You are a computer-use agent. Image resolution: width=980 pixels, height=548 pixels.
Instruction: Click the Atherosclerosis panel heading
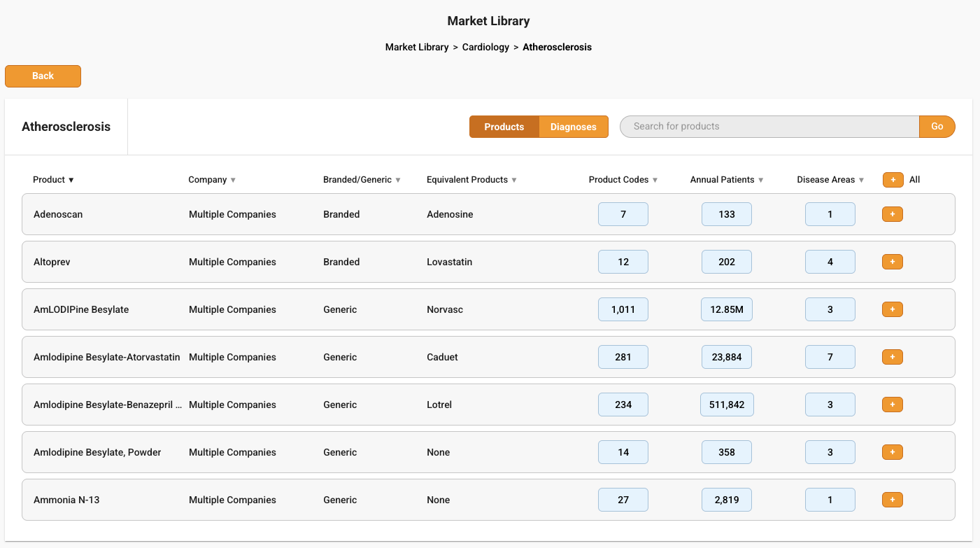tap(66, 127)
